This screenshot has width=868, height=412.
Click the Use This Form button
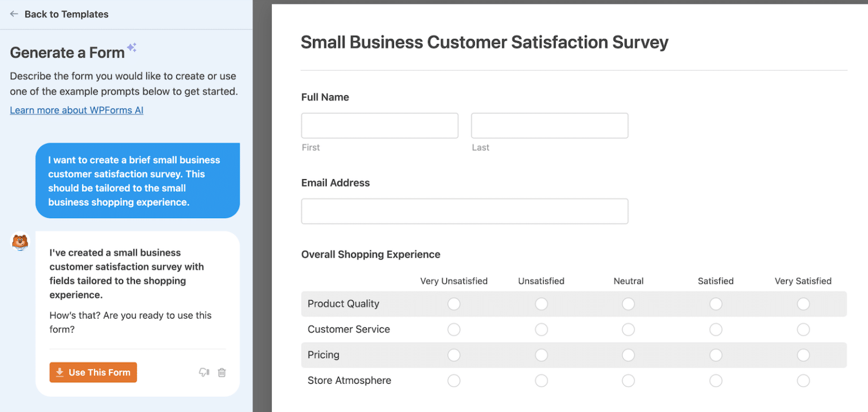(x=93, y=372)
